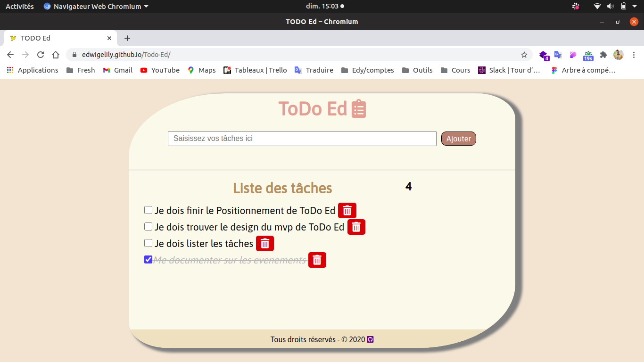The height and width of the screenshot is (362, 644).
Task: Bookmark this page with the star icon
Action: pyautogui.click(x=524, y=55)
